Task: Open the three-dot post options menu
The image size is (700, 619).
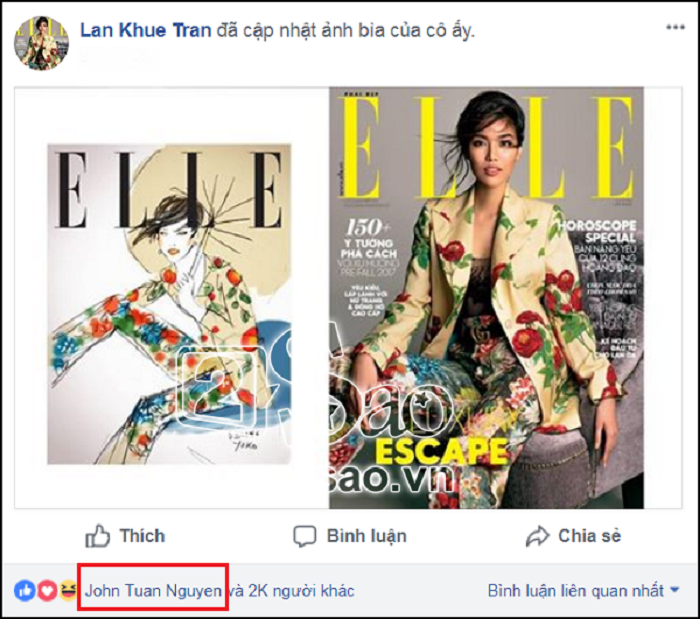Action: (675, 27)
